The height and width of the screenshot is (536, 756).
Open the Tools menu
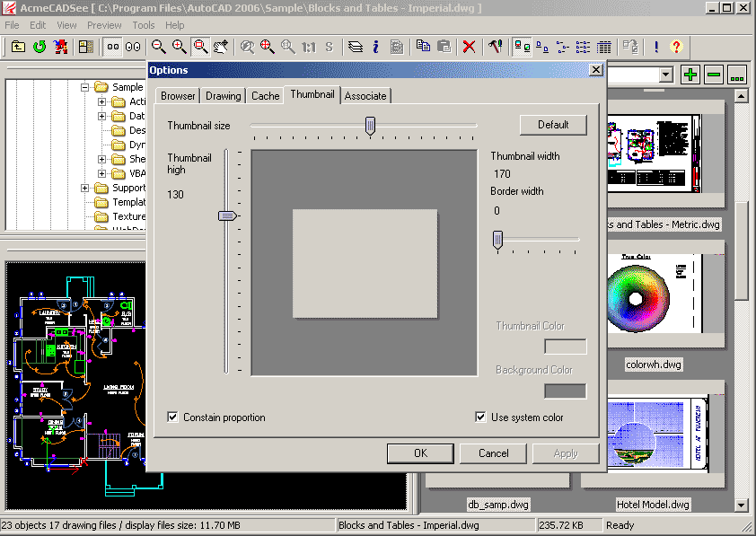point(143,25)
